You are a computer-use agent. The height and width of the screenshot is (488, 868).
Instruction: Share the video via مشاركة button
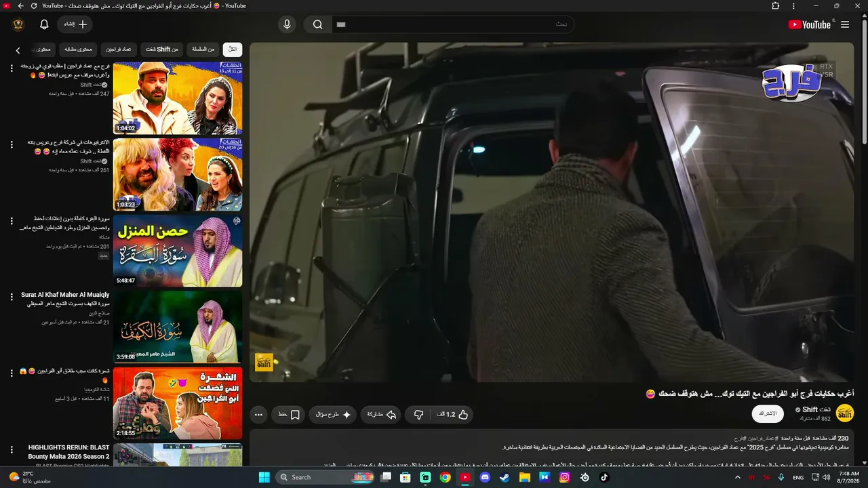click(x=382, y=414)
